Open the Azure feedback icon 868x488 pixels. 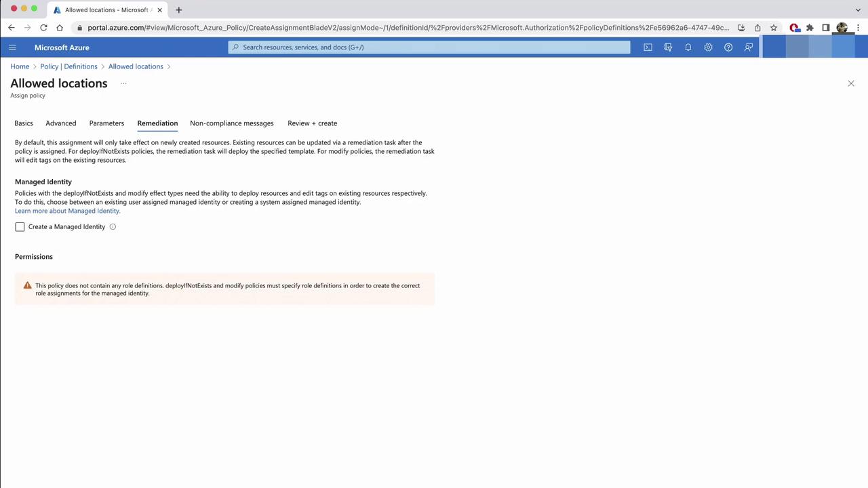tap(749, 47)
